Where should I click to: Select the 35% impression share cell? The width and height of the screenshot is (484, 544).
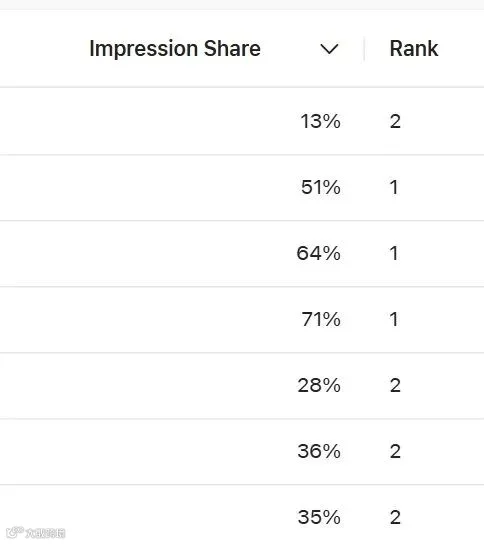[x=319, y=517]
